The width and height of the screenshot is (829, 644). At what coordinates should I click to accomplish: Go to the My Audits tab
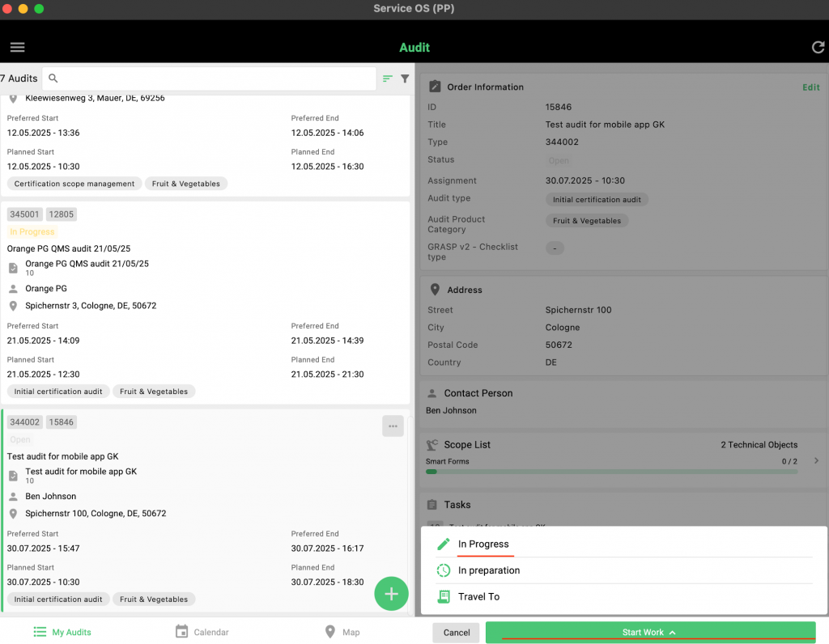[x=62, y=632]
